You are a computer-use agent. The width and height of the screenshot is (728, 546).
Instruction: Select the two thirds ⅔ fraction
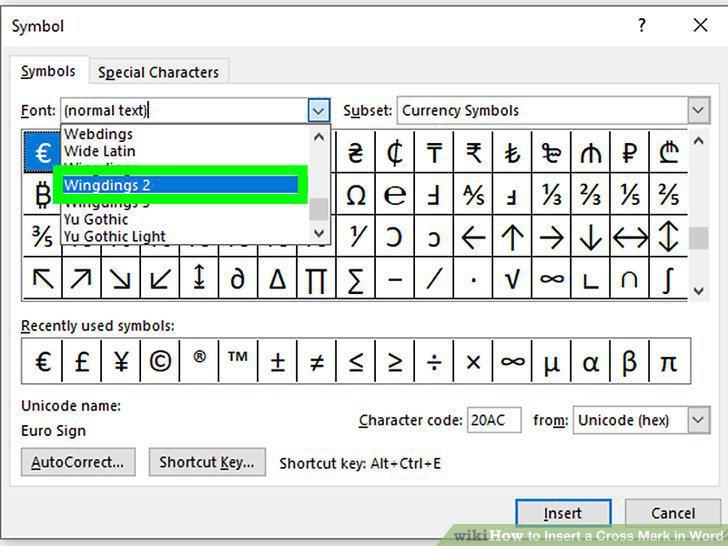pyautogui.click(x=590, y=194)
